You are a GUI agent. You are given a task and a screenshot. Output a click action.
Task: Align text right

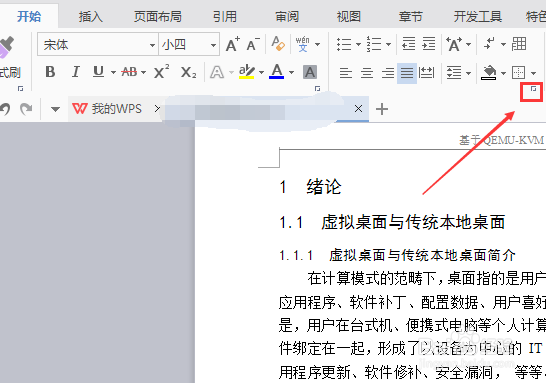(x=388, y=73)
